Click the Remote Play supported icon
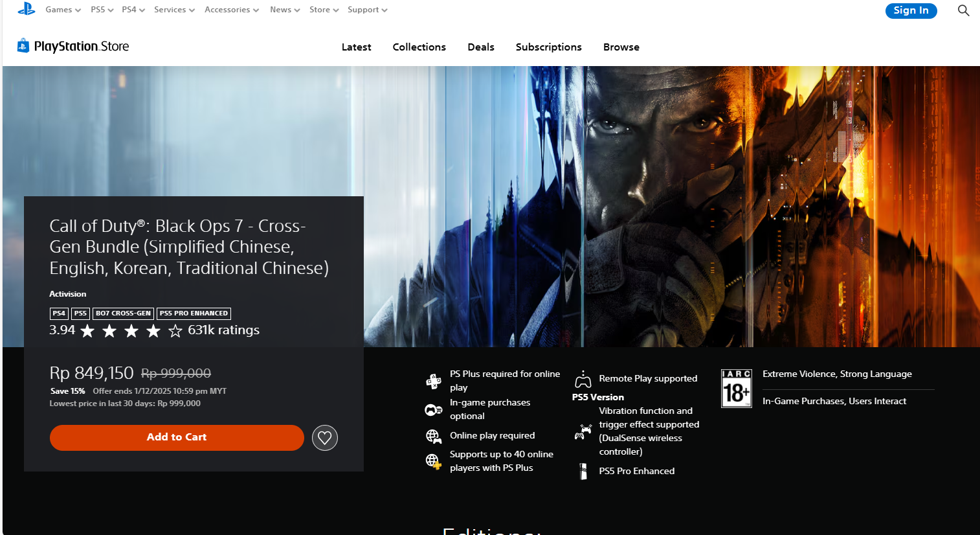Screen dimensions: 980x535 click(583, 379)
